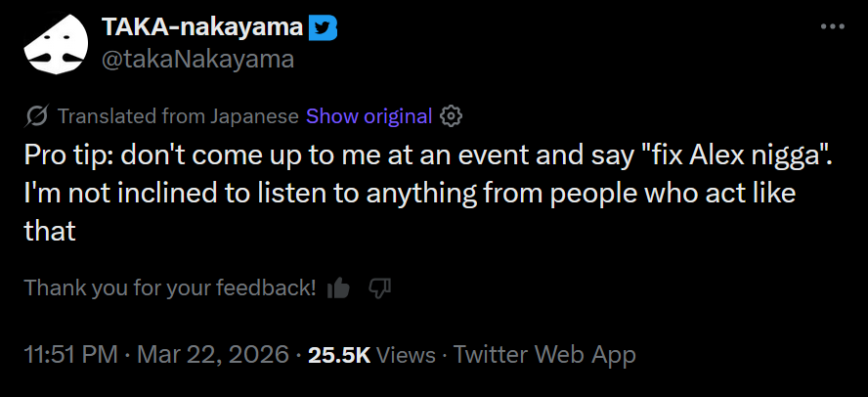Click the "Twitter Web App" source label
This screenshot has width=868, height=397.
(544, 354)
